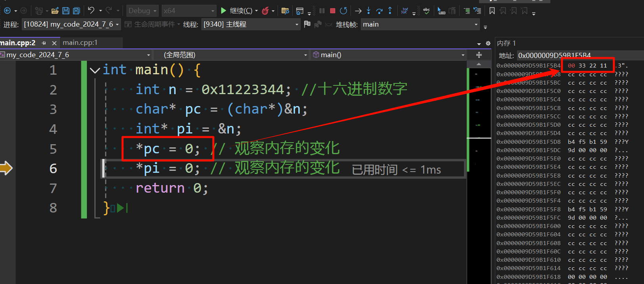
Task: Click the Show Next Statement arrow icon
Action: (358, 11)
